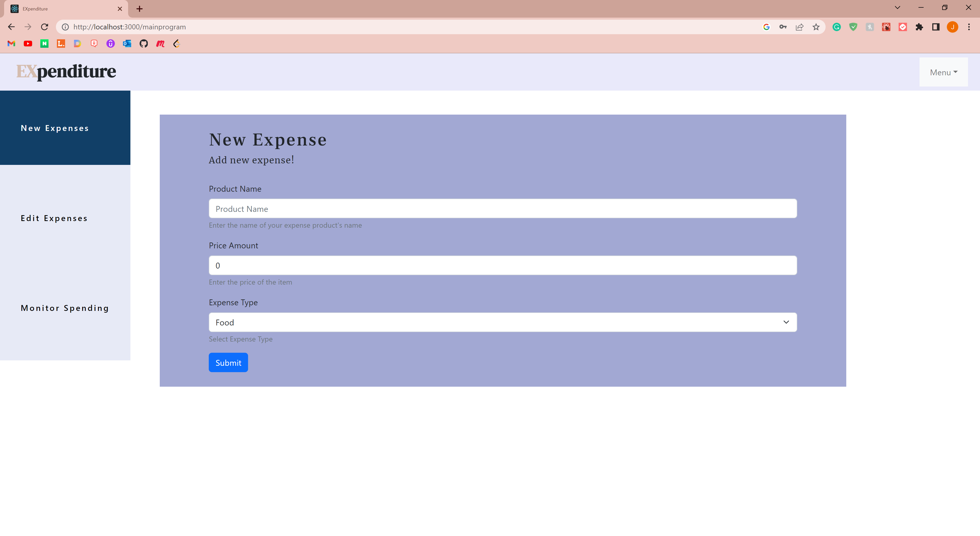The image size is (980, 536).
Task: Focus the Product Name input field
Action: 503,209
